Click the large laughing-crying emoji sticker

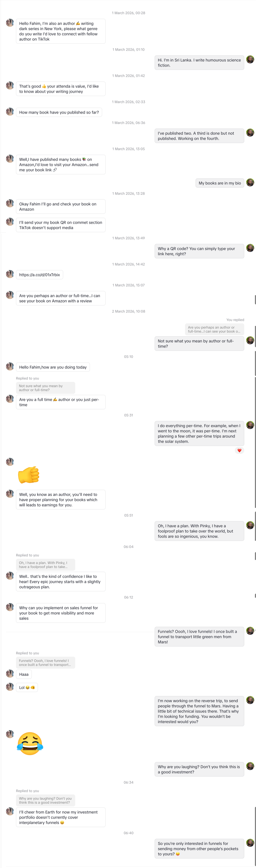(x=30, y=743)
